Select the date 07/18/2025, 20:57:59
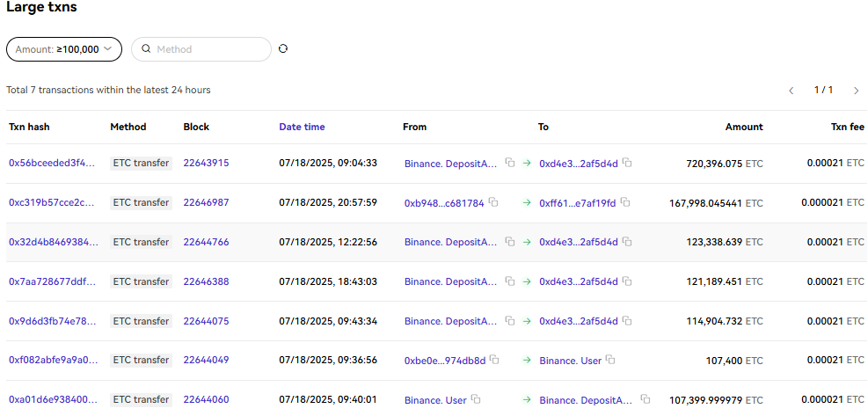This screenshot has height=416, width=868. click(328, 203)
